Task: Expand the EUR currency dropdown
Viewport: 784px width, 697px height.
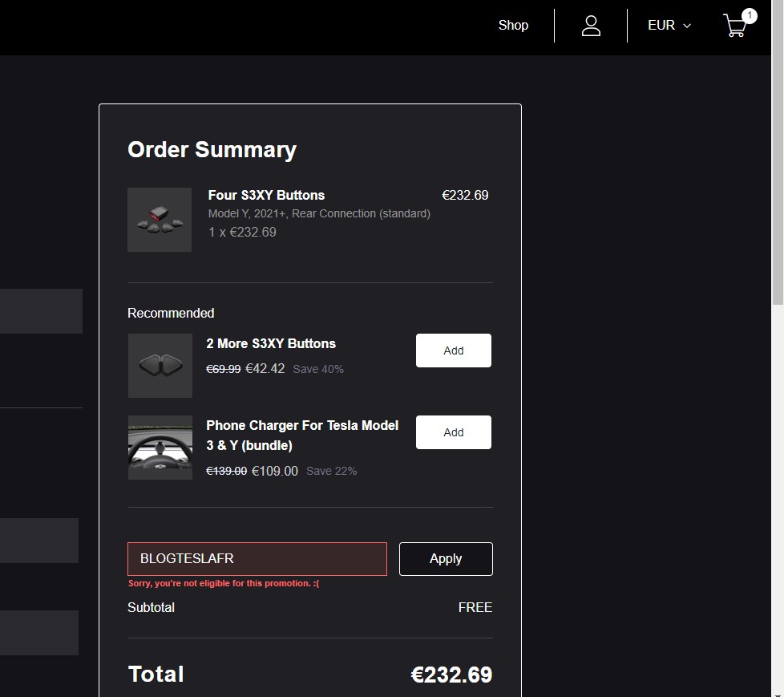Action: coord(669,25)
